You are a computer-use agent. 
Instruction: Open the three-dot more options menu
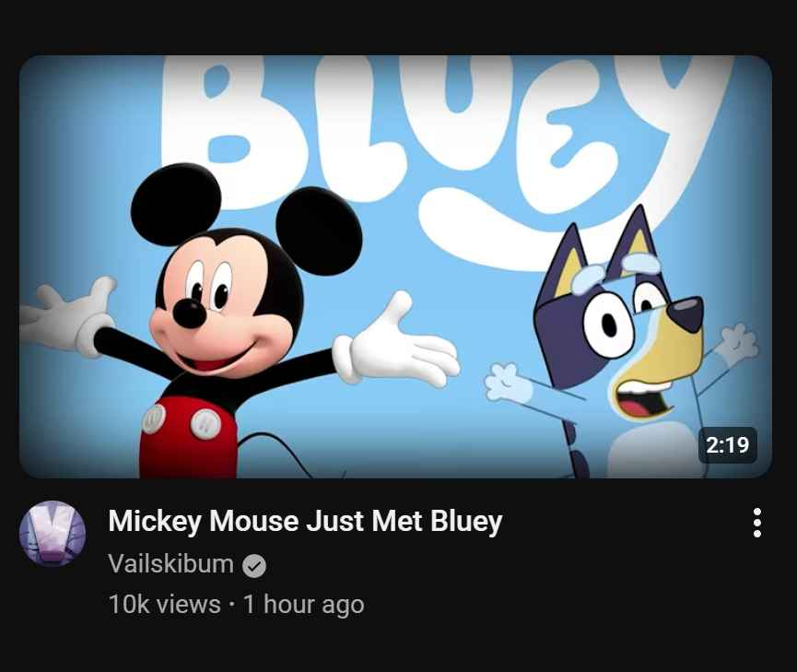pos(756,523)
